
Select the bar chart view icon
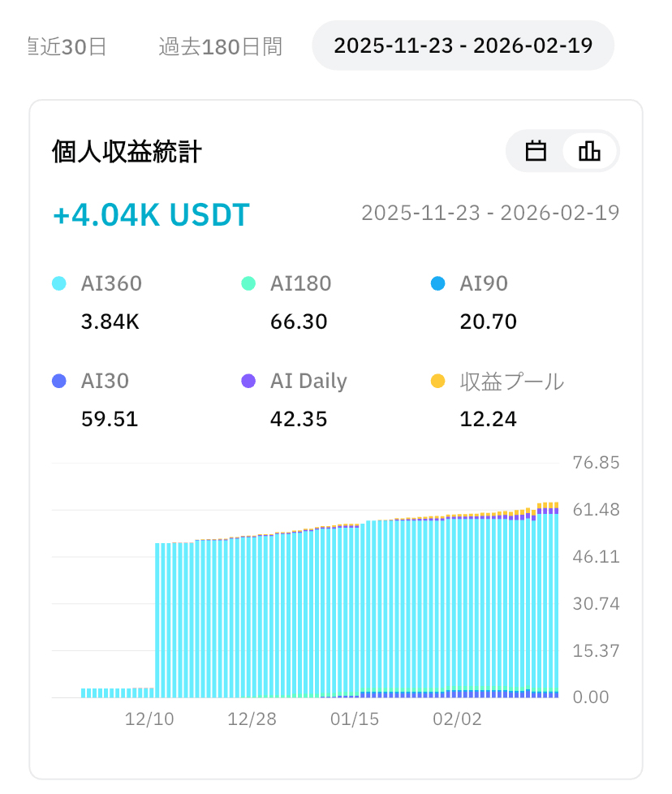tap(589, 152)
